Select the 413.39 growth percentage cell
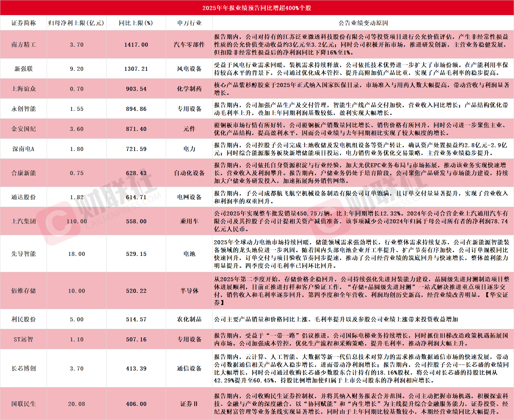514x420 pixels. (x=136, y=368)
